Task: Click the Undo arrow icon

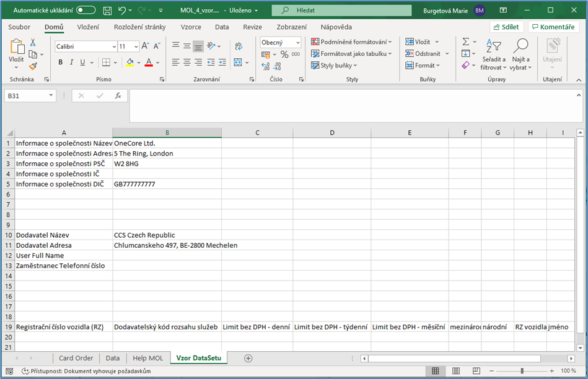Action: click(x=122, y=11)
